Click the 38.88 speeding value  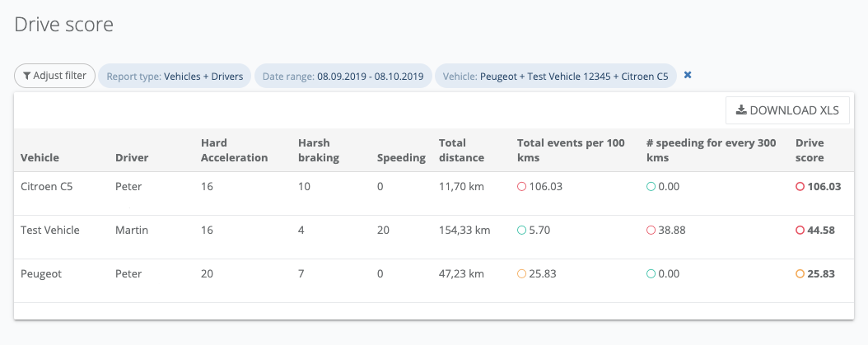671,230
